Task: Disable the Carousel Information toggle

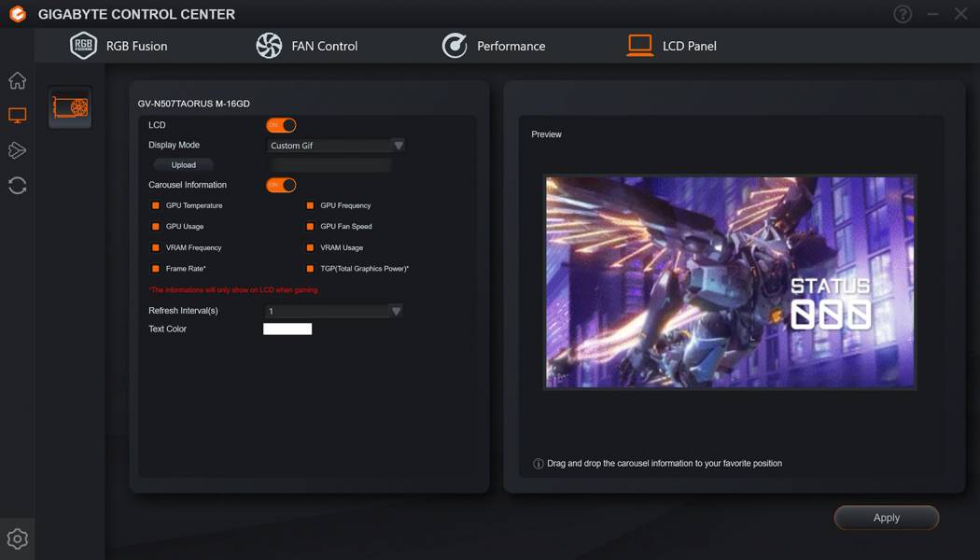Action: coord(281,185)
